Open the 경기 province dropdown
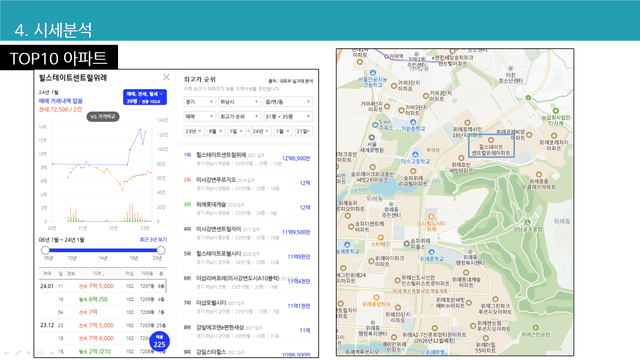640x360 pixels. point(200,102)
